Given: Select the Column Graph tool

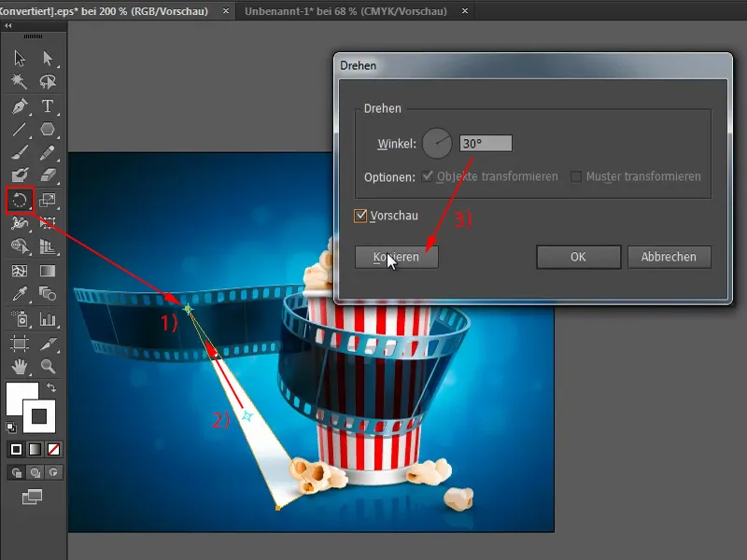Looking at the screenshot, I should click(x=48, y=318).
